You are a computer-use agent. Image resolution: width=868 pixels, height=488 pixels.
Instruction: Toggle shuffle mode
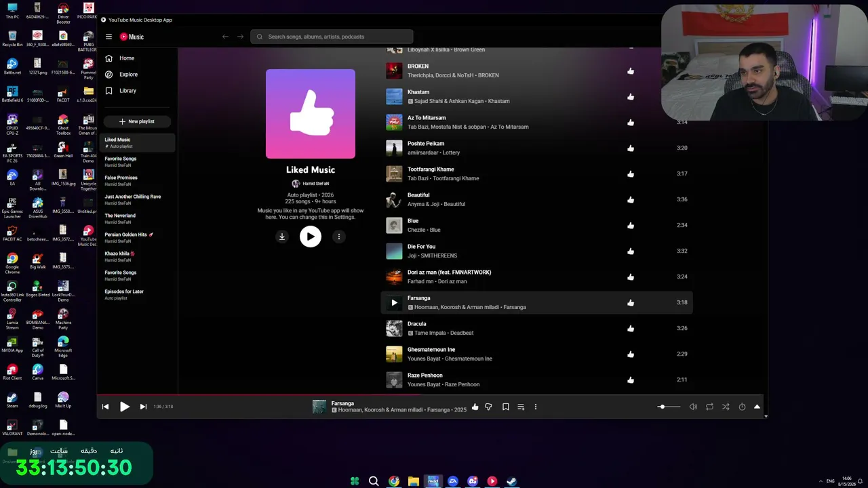[x=726, y=407]
